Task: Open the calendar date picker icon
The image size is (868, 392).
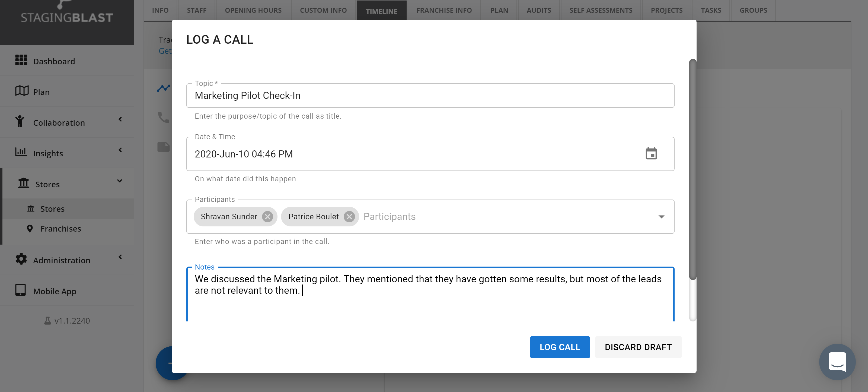Action: pyautogui.click(x=651, y=154)
